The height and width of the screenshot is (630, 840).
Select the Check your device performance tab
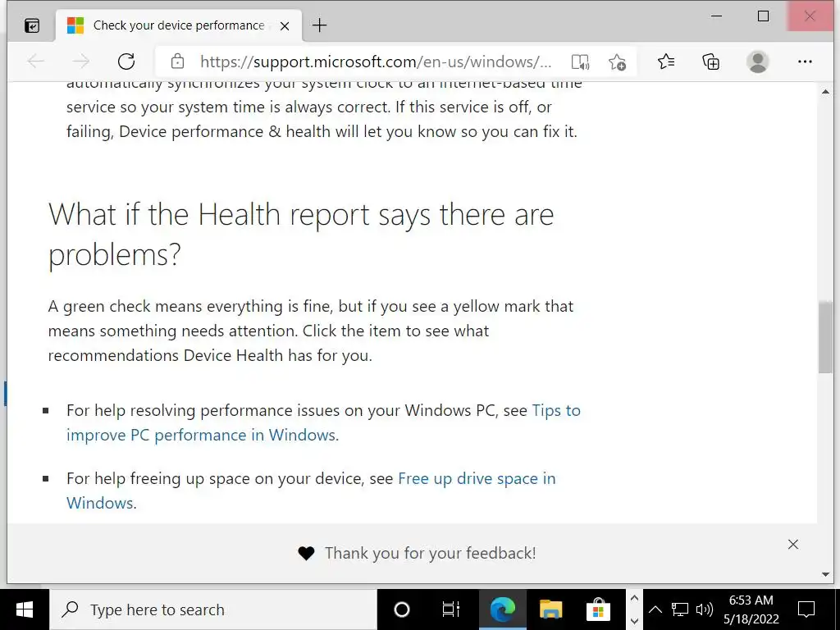click(178, 25)
